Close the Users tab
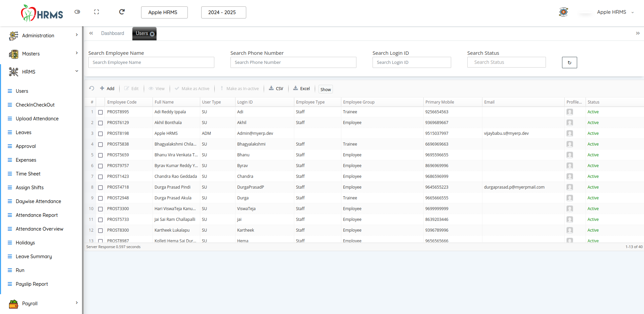Viewport: 644px width, 314px height. pos(152,34)
